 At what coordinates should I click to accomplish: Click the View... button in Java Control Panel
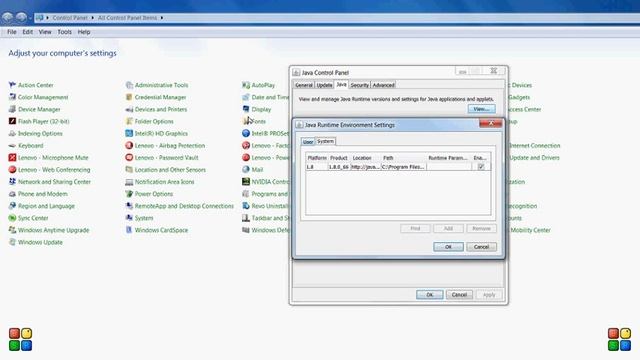coord(482,109)
